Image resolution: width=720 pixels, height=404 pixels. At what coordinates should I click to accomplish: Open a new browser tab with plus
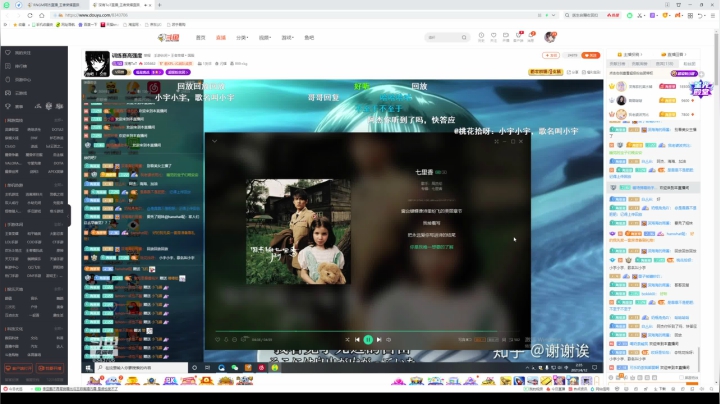click(x=159, y=5)
